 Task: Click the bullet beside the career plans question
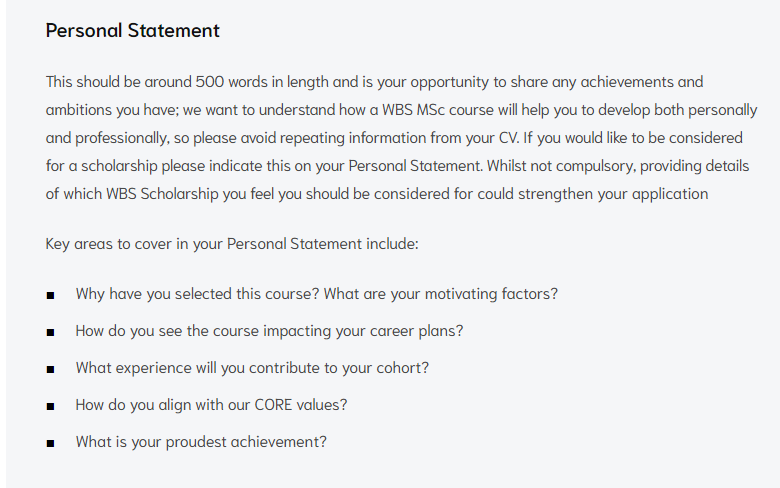50,332
